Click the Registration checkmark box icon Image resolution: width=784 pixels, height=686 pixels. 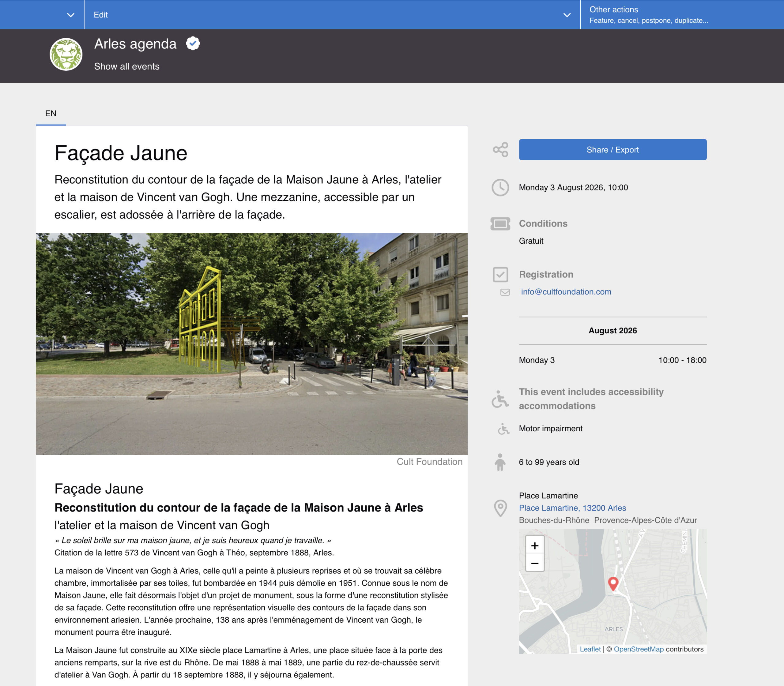tap(500, 275)
